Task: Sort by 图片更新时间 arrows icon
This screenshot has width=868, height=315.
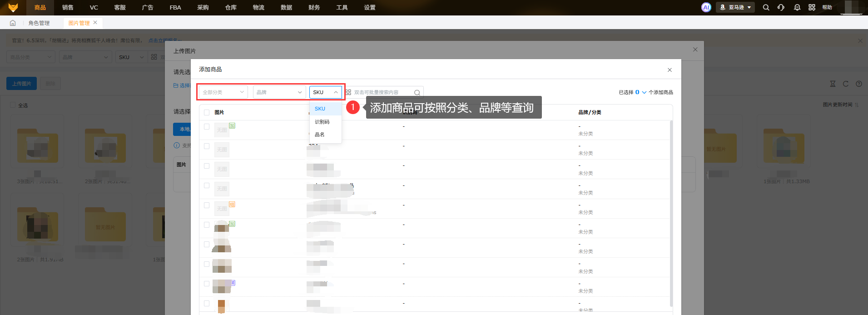Action: (857, 105)
